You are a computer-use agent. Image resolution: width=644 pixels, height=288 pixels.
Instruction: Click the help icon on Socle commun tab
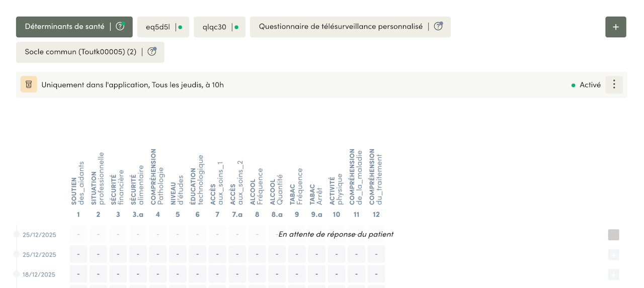coord(151,52)
